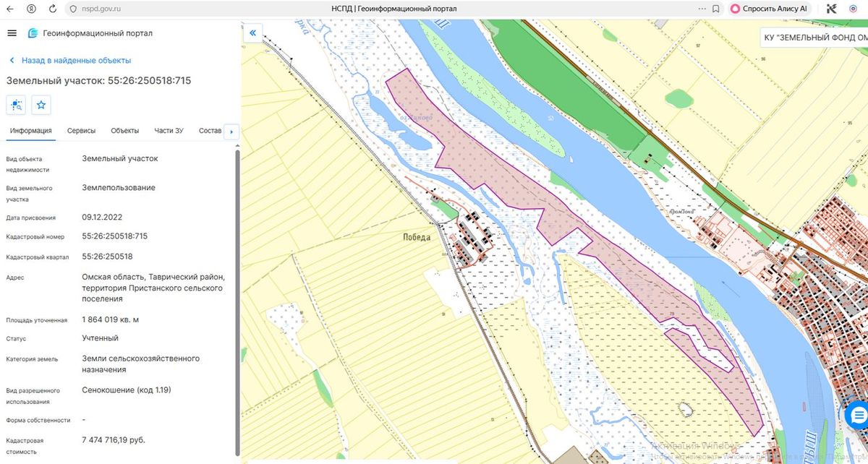Click the Сенокошение (код 1.19) value
Viewport: 868px width, 464px height.
tap(127, 390)
